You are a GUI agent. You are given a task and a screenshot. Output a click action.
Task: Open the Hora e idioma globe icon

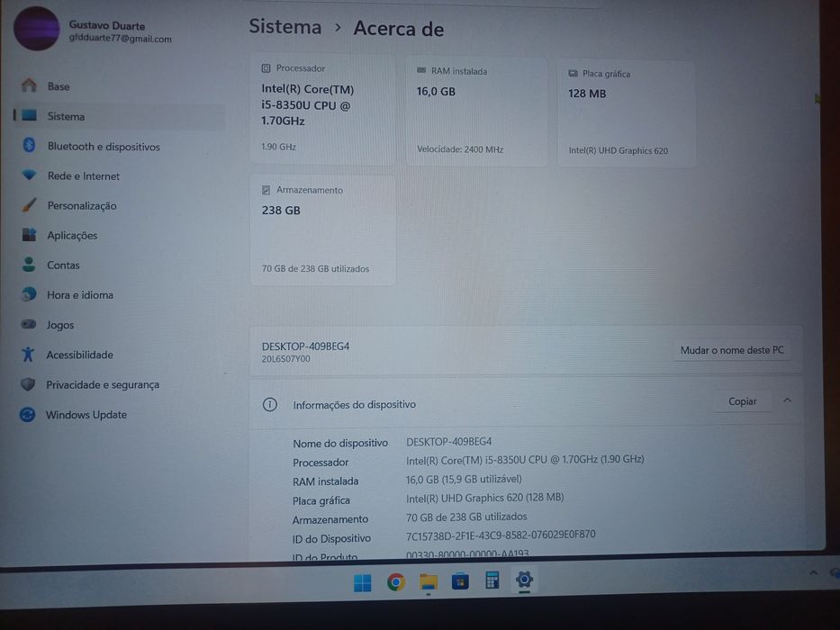(29, 293)
